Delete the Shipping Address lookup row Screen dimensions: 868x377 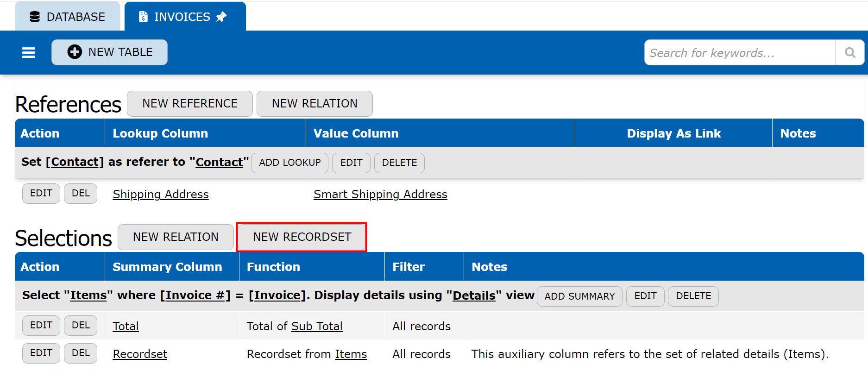point(81,194)
